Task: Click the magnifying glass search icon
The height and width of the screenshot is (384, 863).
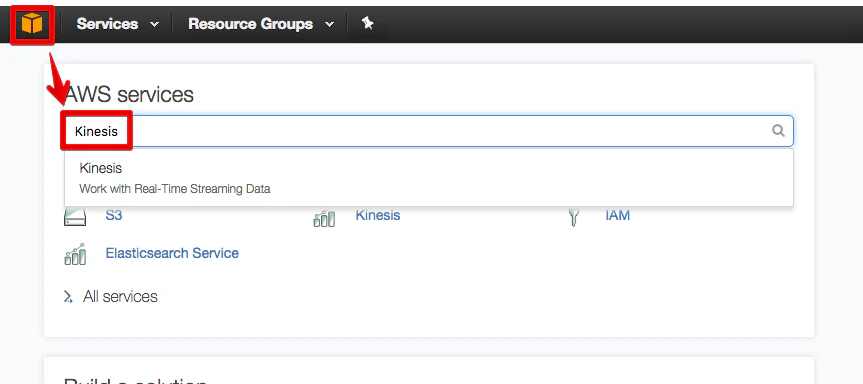Action: 778,131
